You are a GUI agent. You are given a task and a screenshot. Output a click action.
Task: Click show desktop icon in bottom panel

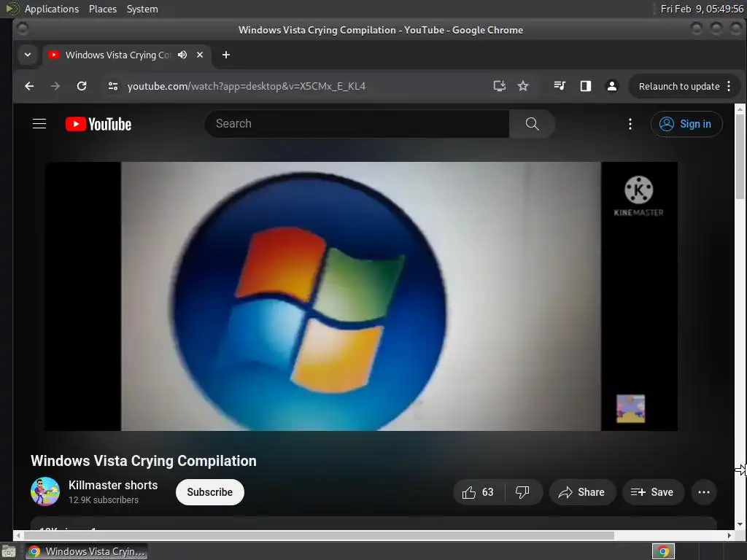coord(9,552)
